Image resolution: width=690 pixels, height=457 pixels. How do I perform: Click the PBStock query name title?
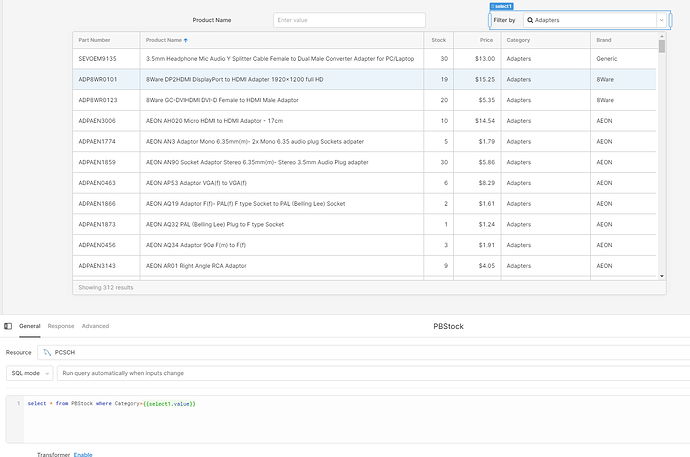pyautogui.click(x=448, y=326)
